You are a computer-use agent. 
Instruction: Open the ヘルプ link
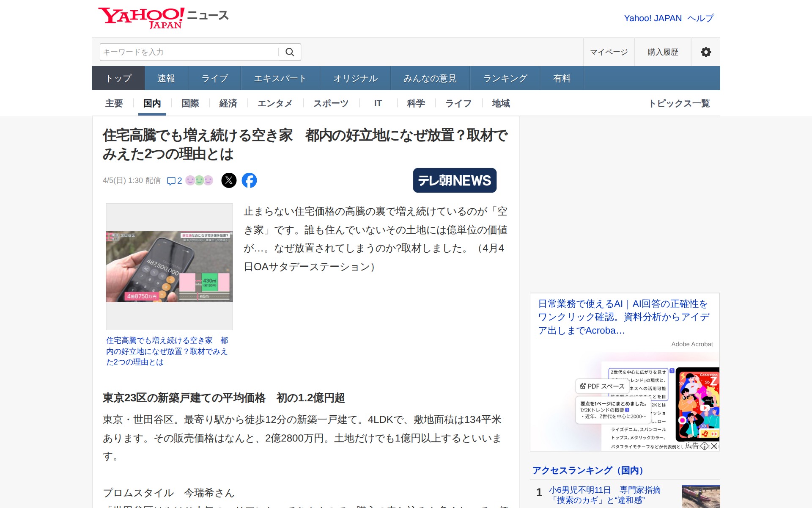[x=700, y=18]
